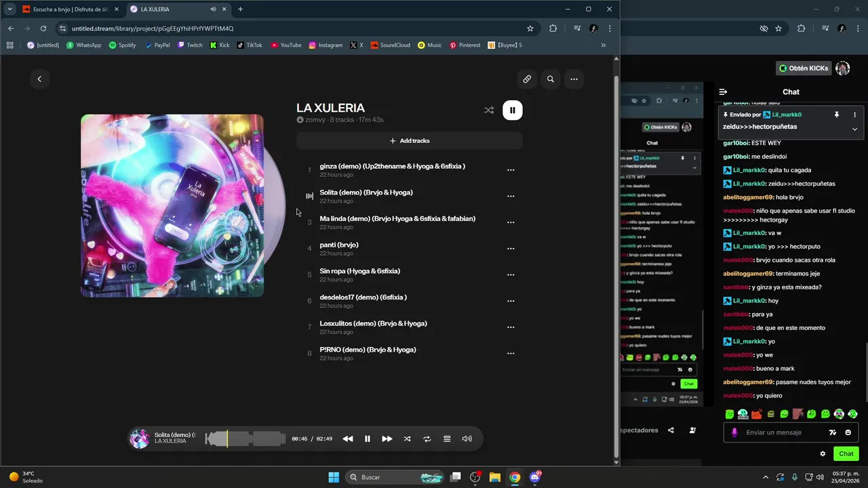Toggle shuffle next to the project title

coord(489,110)
